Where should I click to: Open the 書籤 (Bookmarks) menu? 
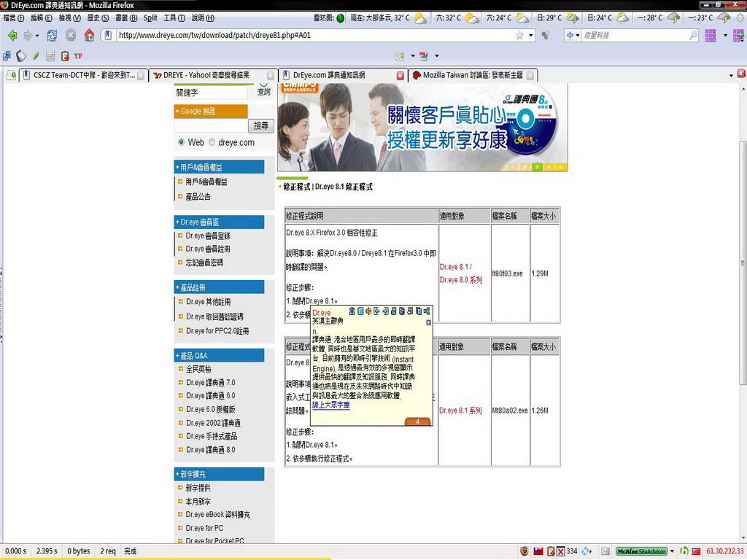click(125, 17)
